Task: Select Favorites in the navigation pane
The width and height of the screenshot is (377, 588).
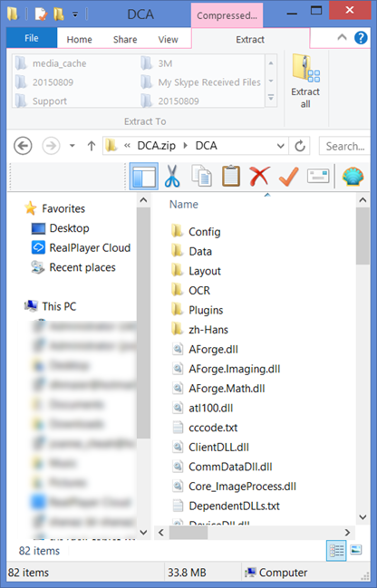Action: 54,208
